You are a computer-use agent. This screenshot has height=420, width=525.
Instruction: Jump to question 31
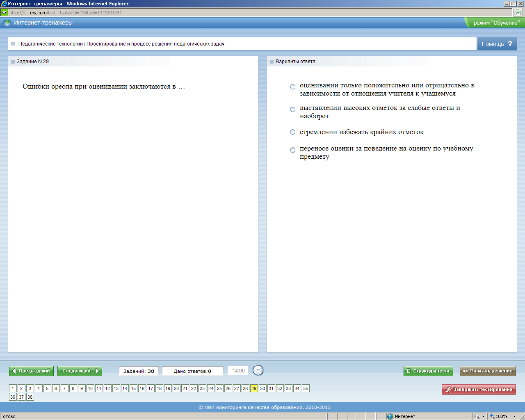(271, 388)
